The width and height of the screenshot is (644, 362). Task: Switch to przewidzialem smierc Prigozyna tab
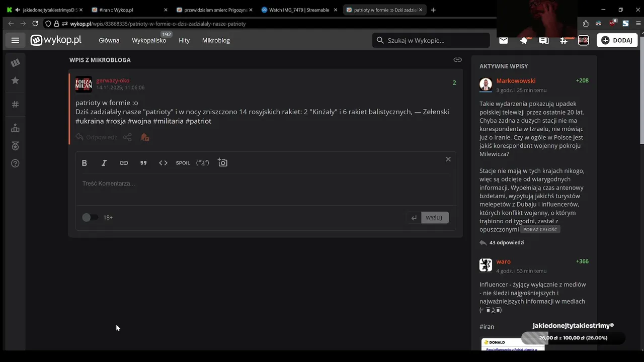pyautogui.click(x=214, y=10)
